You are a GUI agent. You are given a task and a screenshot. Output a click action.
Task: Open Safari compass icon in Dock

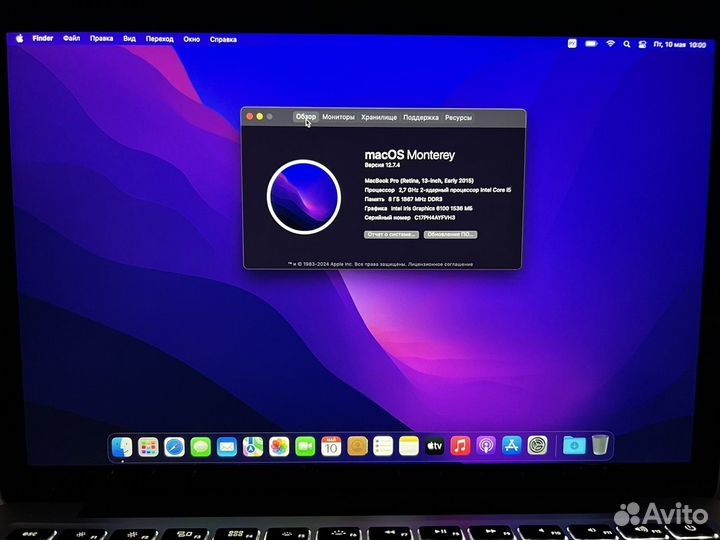pyautogui.click(x=174, y=447)
